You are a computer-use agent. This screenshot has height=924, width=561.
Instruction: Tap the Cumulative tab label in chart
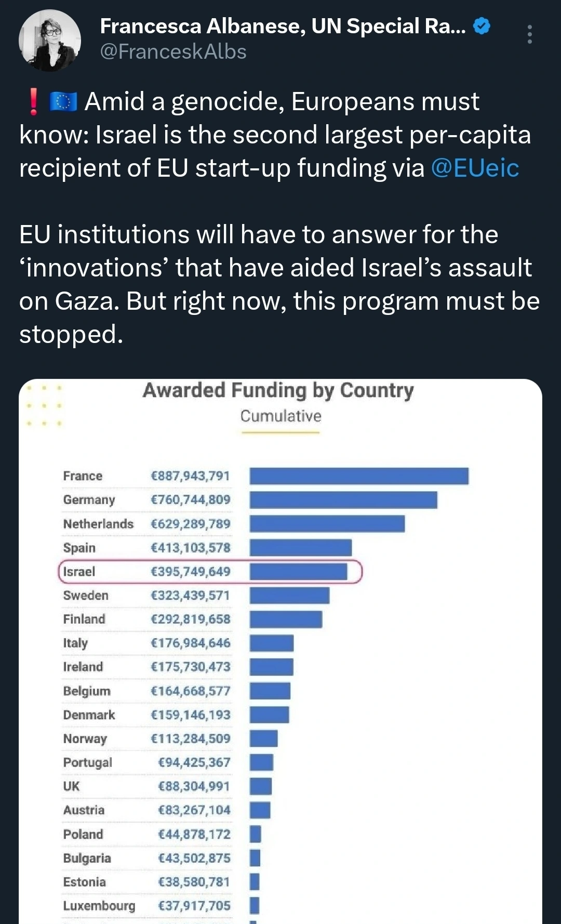point(280,416)
